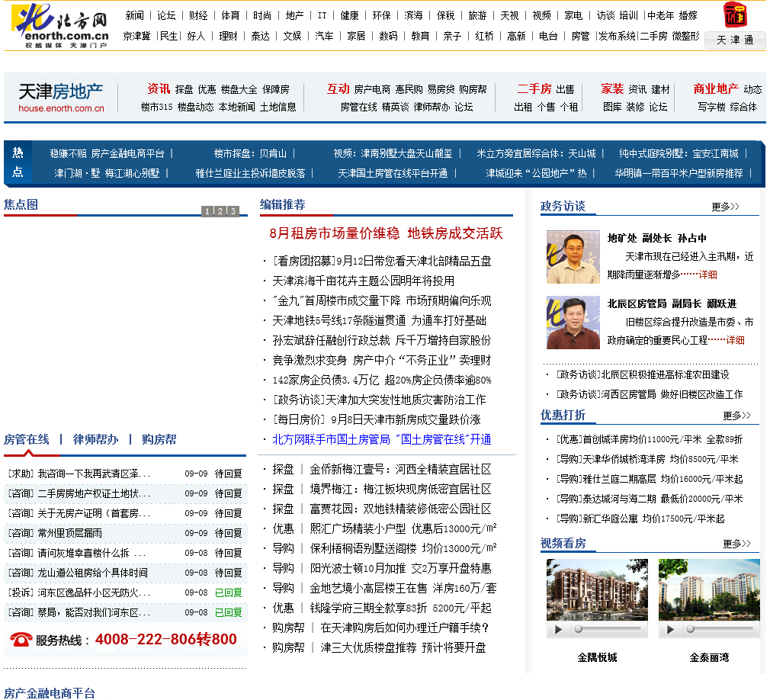Open 汽车 in the top navigation
This screenshot has height=700, width=770.
click(x=324, y=36)
